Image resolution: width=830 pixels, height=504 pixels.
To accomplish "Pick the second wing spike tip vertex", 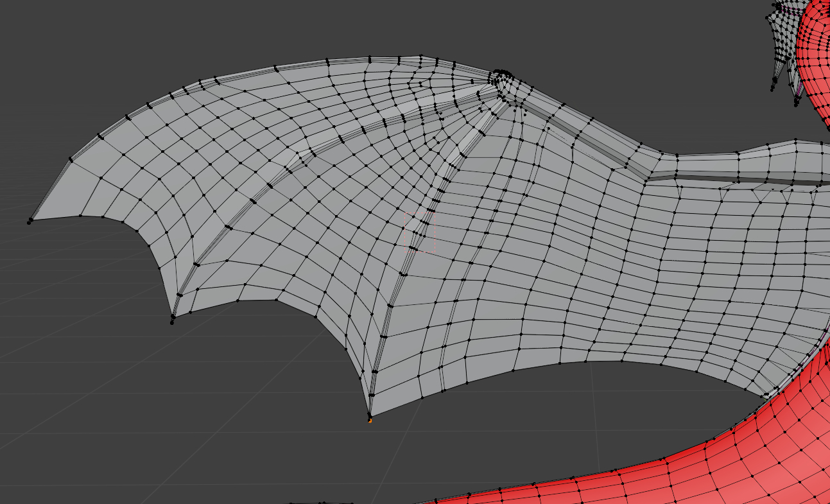I will [173, 317].
